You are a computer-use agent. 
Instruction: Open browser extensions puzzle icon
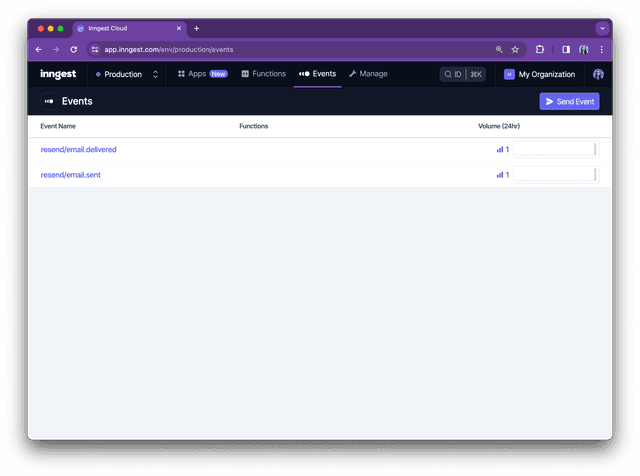point(540,49)
